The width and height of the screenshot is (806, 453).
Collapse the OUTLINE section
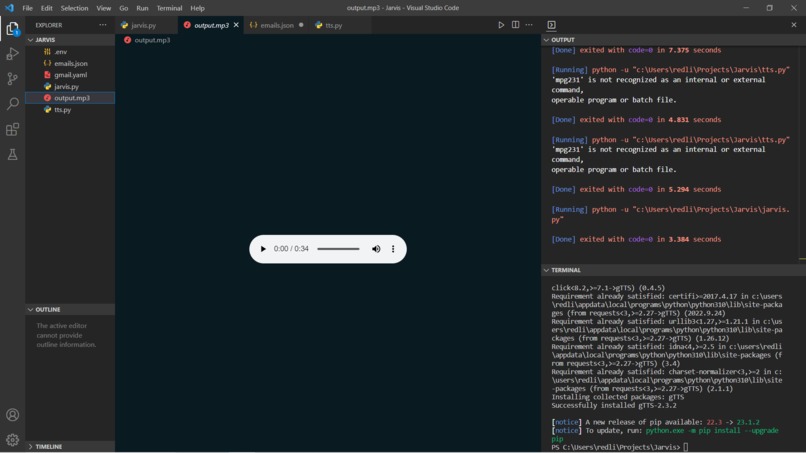(x=70, y=310)
